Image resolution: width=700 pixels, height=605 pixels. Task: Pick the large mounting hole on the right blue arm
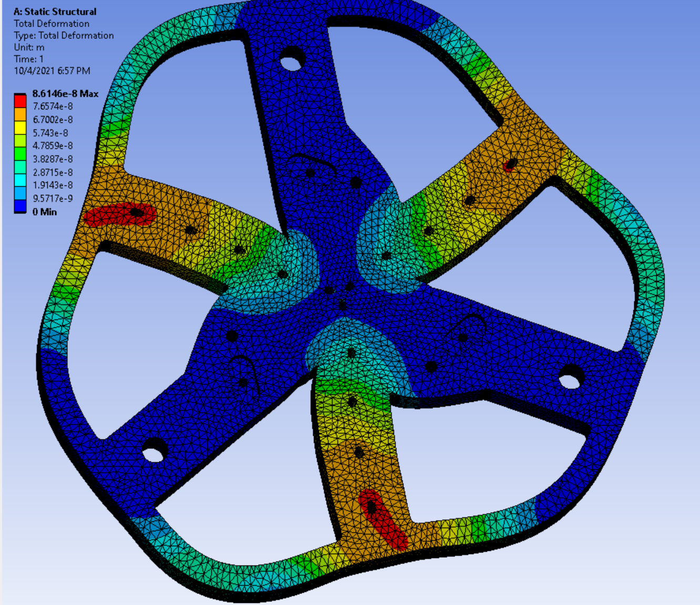[571, 377]
